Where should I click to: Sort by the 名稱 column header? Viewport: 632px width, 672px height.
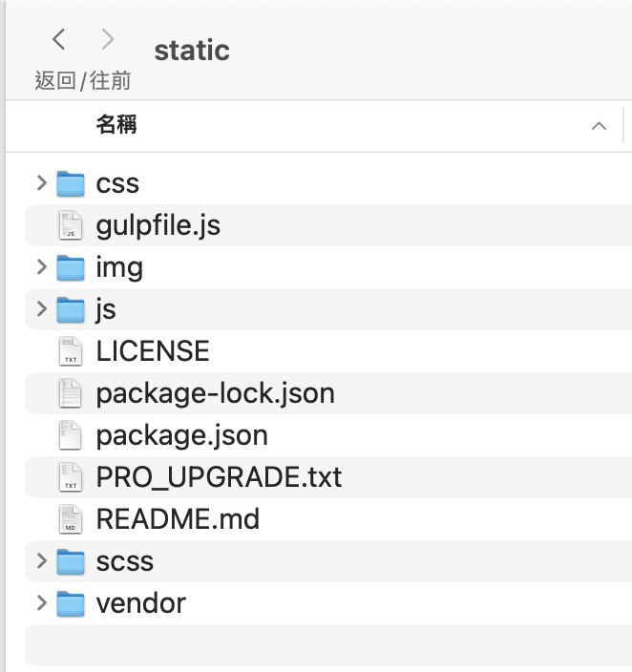(116, 125)
